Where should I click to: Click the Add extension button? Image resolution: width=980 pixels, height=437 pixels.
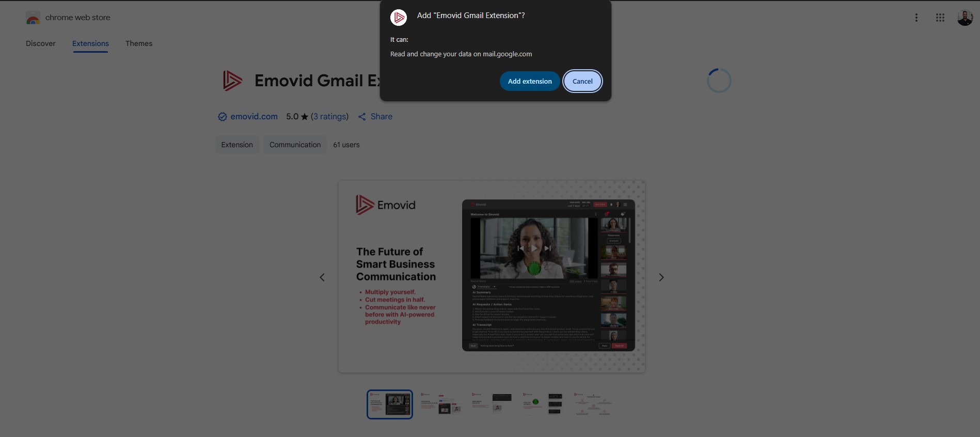[x=530, y=81]
